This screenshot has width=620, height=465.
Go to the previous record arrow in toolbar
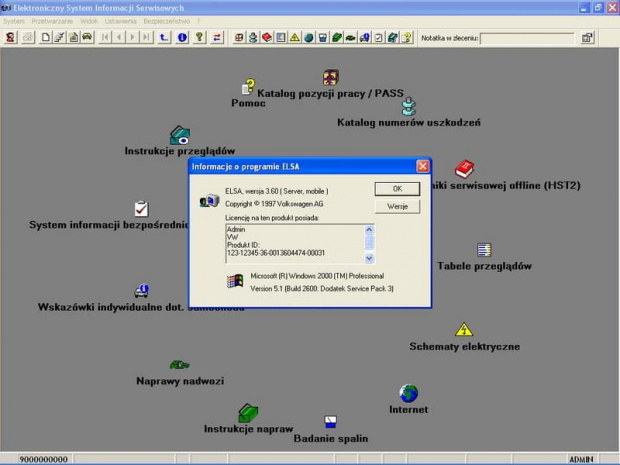click(119, 38)
